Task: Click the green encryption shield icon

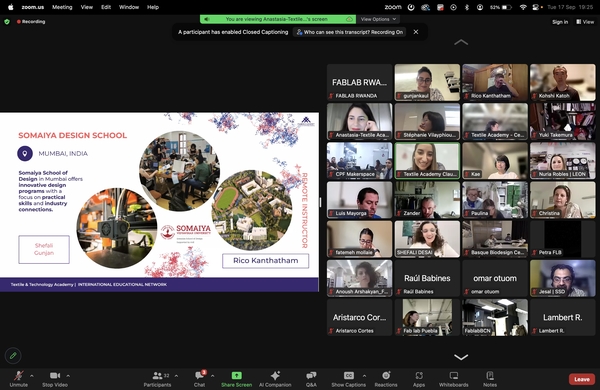Action: coord(7,22)
